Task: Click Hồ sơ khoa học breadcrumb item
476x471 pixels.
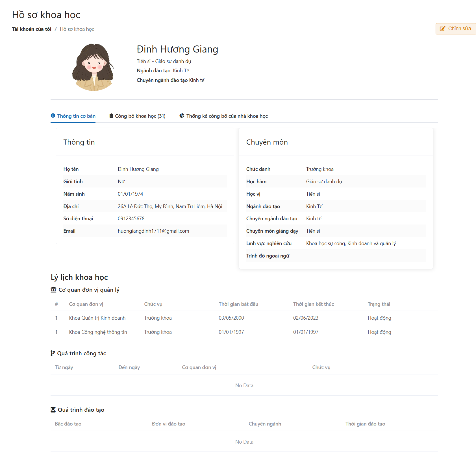Action: pyautogui.click(x=77, y=29)
